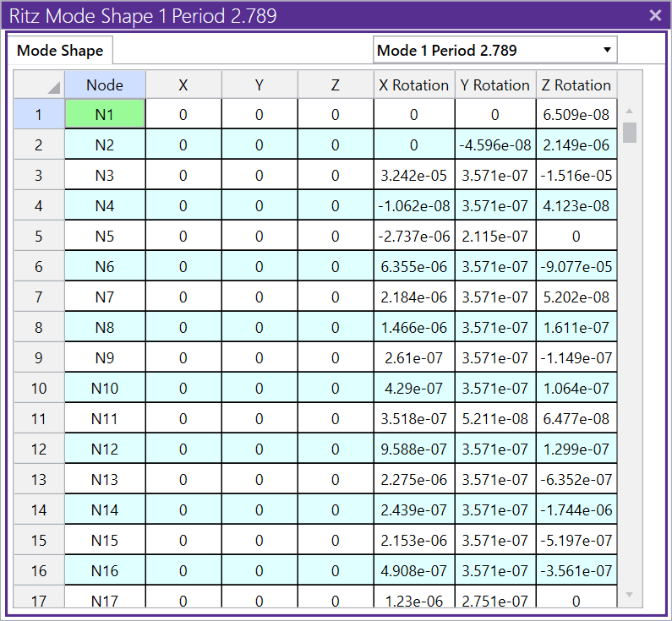Click X Rotation value 3.242e-05

click(x=414, y=176)
